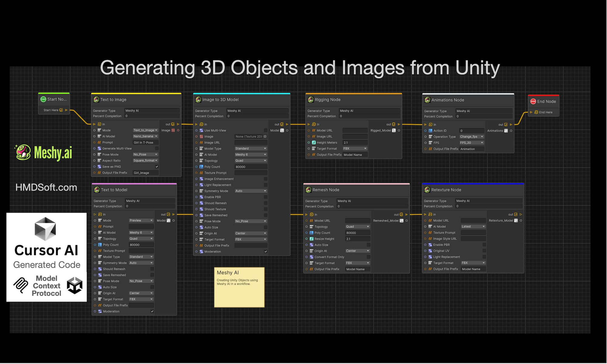
Task: Toggle Enable PBR in Retexture Node
Action: pos(484,245)
